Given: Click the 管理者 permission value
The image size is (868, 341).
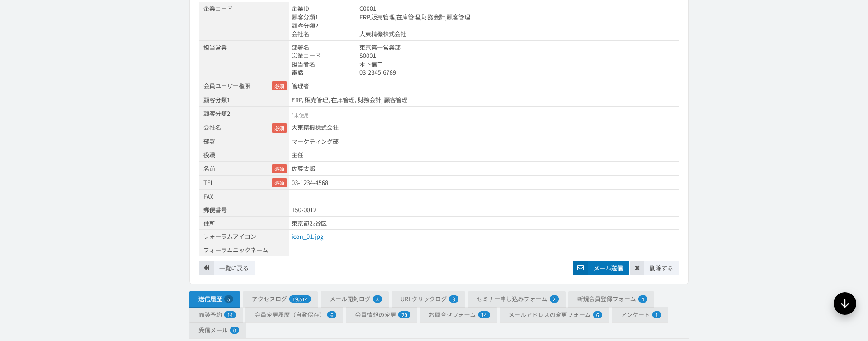Looking at the screenshot, I should tap(300, 86).
